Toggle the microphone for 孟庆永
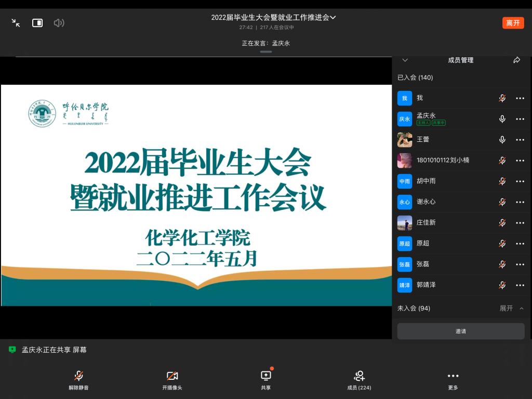Viewport: 532px width, 399px height. tap(502, 119)
